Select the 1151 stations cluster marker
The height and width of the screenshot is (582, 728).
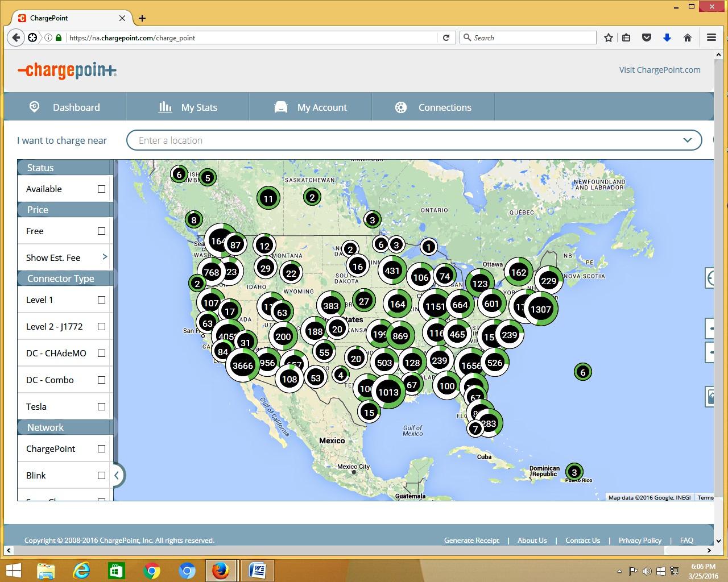(x=435, y=306)
